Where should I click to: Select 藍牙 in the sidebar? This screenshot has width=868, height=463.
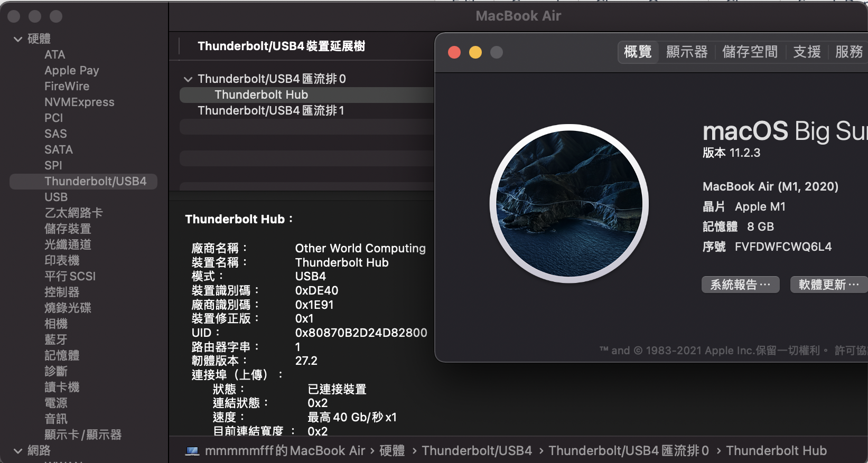56,339
